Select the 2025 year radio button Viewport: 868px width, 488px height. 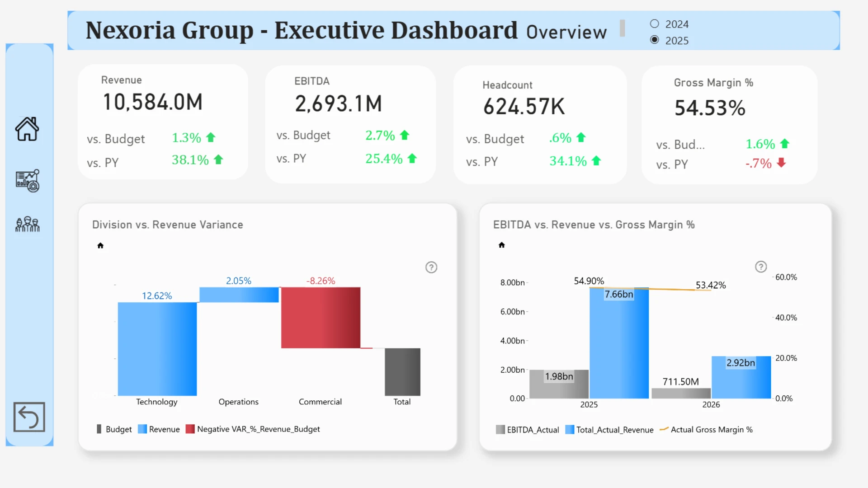click(655, 40)
